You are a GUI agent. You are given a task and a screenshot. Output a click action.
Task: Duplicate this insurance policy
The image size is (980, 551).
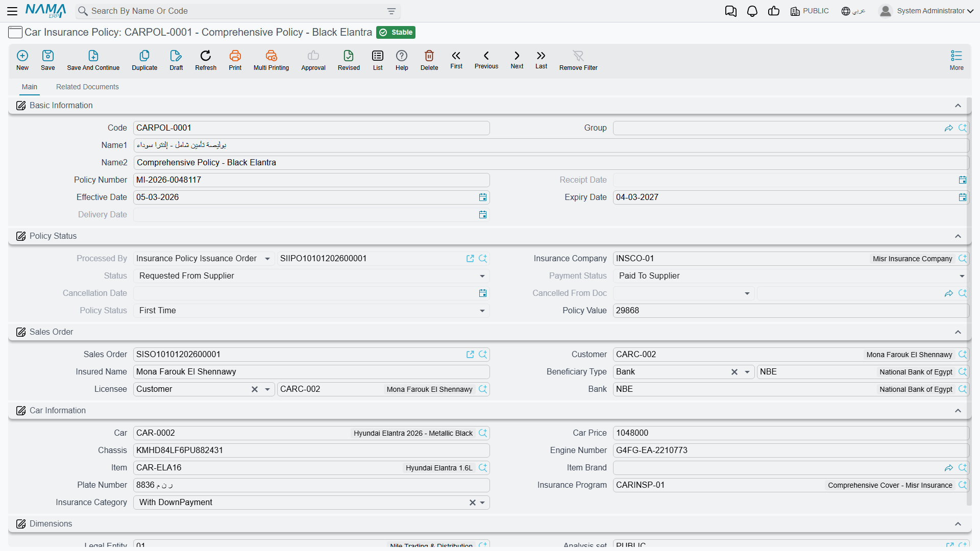(x=144, y=60)
